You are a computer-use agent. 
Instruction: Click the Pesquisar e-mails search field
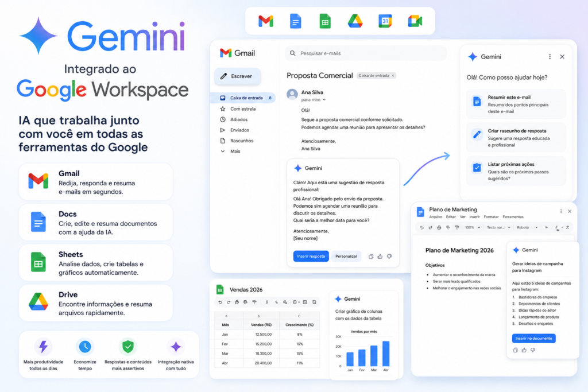click(x=366, y=53)
